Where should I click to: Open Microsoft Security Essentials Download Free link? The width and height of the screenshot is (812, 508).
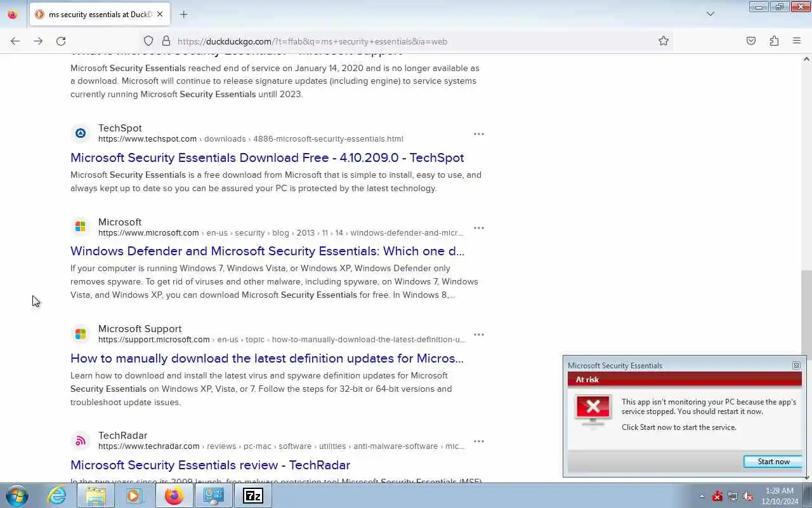[x=267, y=157]
